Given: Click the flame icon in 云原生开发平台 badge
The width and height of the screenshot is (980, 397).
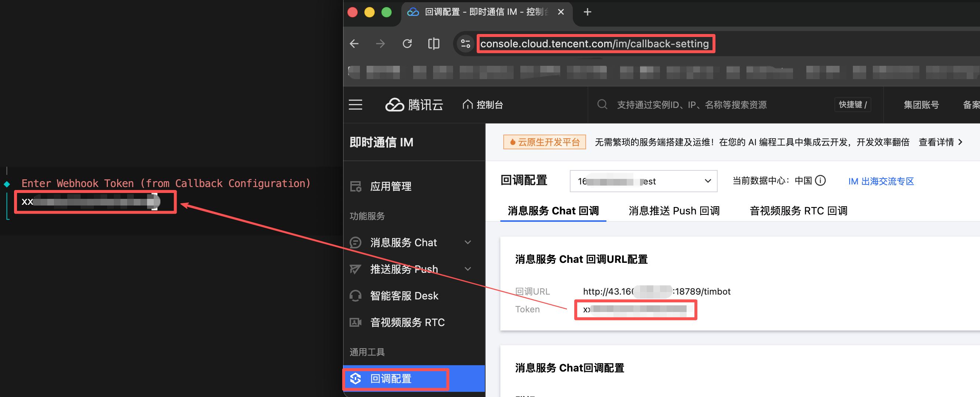Looking at the screenshot, I should click(513, 142).
